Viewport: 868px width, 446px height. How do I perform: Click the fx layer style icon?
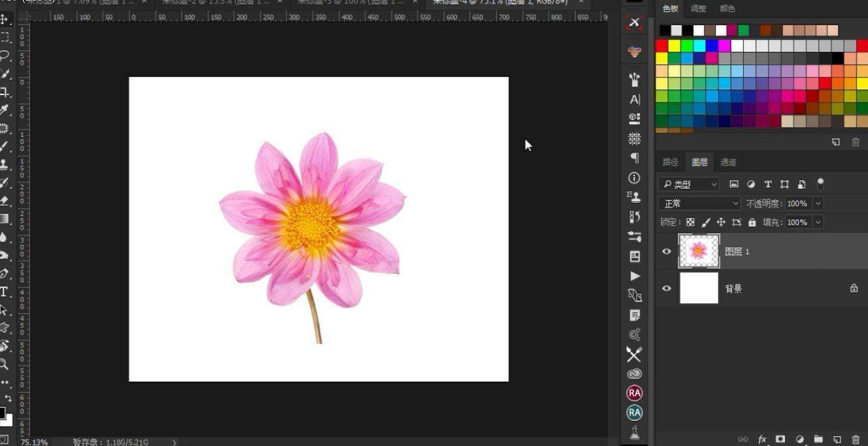coord(762,439)
